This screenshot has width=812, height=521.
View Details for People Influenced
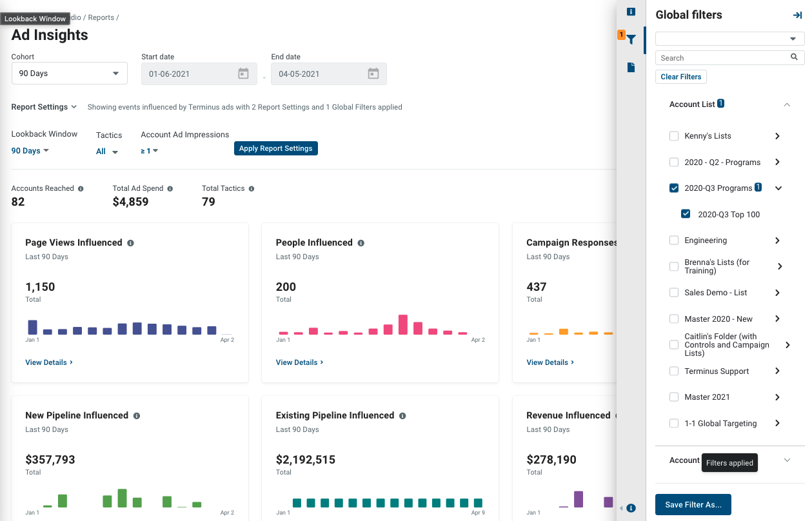click(x=300, y=362)
